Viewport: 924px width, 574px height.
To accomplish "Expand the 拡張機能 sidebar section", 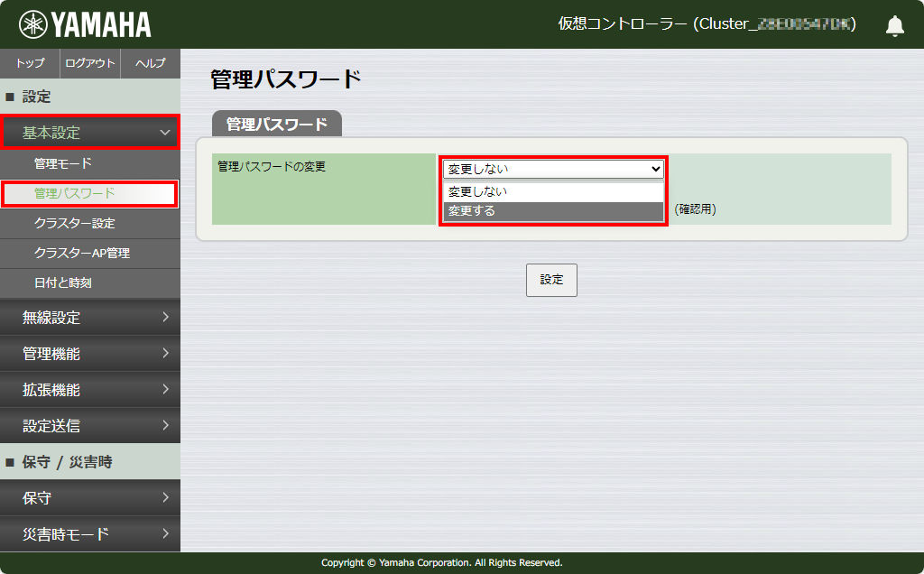I will [89, 389].
